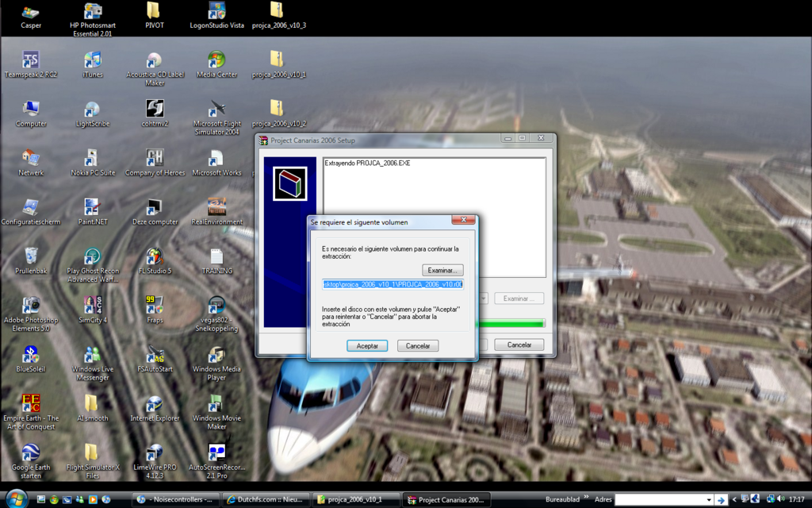
Task: Click the volume speaker tray icon
Action: coord(781,499)
